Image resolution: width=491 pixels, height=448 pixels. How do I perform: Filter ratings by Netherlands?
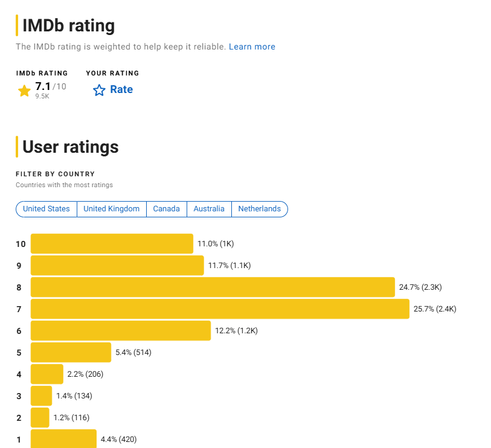(x=259, y=209)
